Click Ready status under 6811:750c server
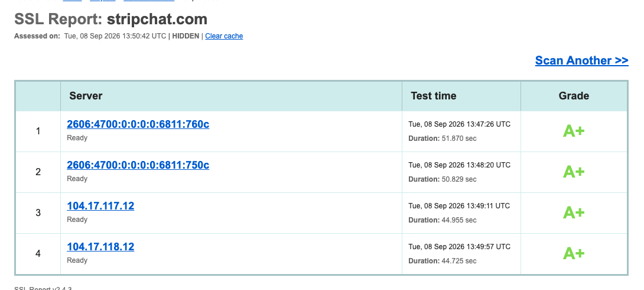The width and height of the screenshot is (644, 290). pyautogui.click(x=77, y=179)
